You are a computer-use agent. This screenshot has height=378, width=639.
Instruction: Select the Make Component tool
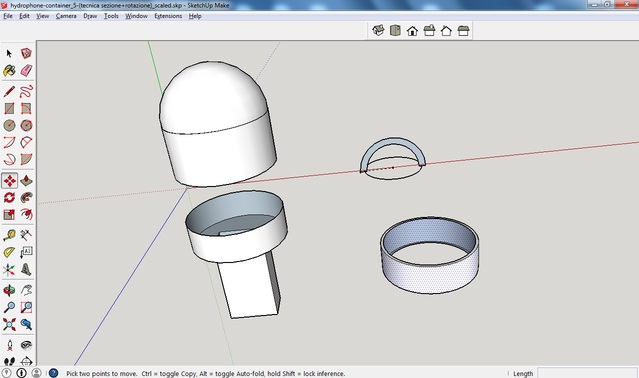[x=26, y=53]
